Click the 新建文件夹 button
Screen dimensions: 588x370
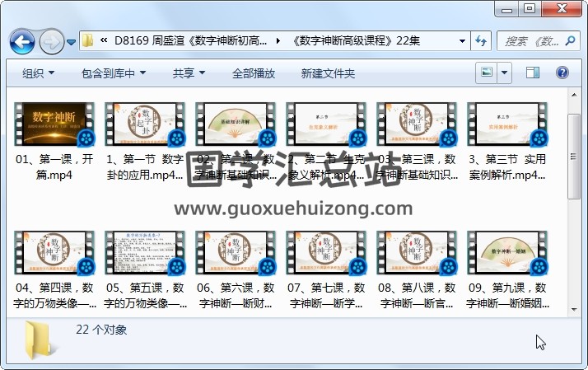click(328, 73)
